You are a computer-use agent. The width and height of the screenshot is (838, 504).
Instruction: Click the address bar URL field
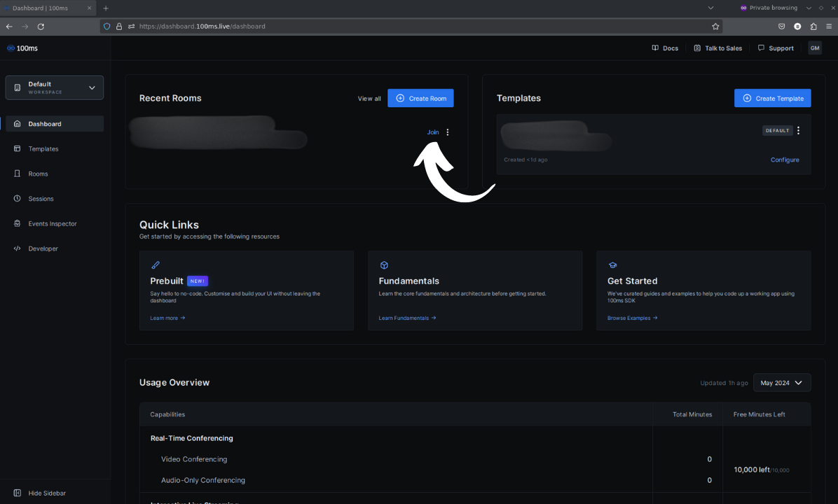click(x=411, y=26)
